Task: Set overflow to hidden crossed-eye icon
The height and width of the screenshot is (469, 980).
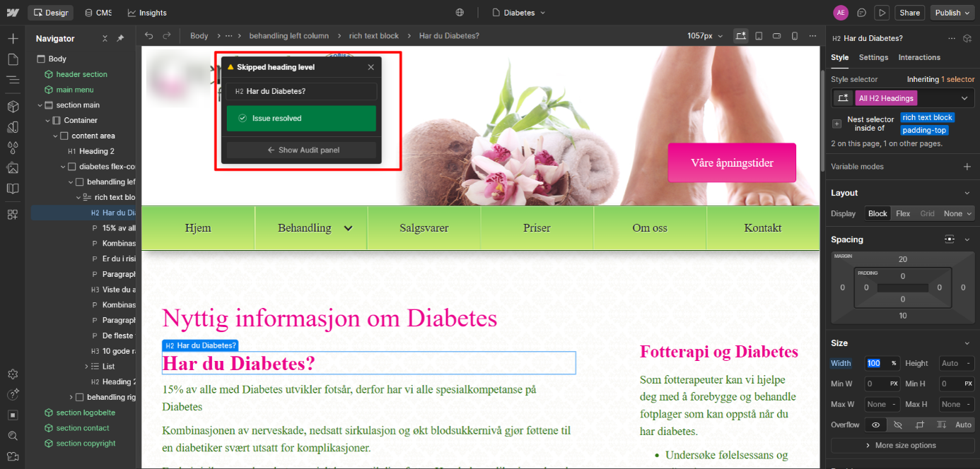Action: [x=898, y=425]
